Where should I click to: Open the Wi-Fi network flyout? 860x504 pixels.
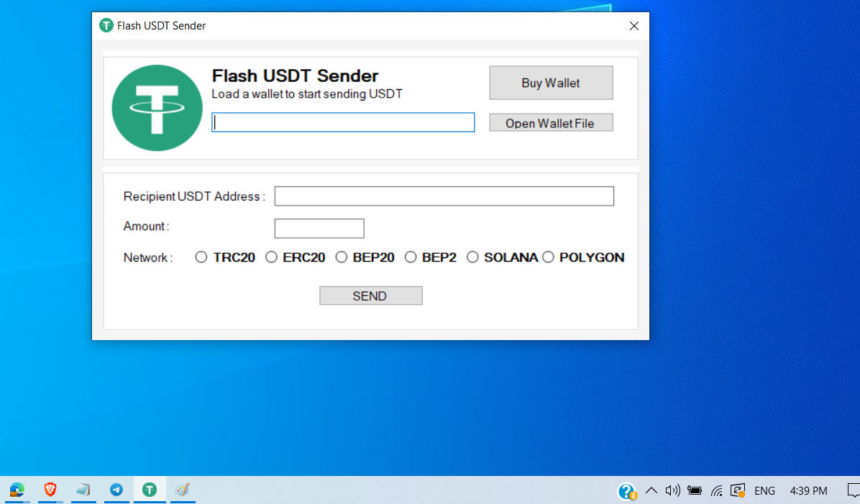[716, 490]
